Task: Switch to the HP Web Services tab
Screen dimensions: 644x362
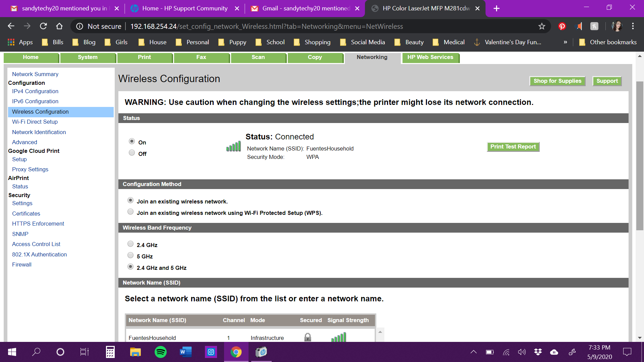Action: (x=430, y=57)
